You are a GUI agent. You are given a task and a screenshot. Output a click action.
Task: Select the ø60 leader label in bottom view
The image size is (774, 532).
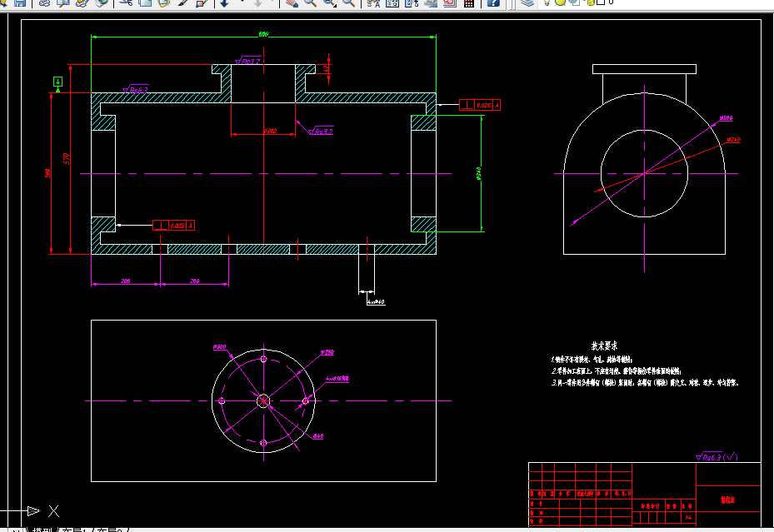click(318, 436)
